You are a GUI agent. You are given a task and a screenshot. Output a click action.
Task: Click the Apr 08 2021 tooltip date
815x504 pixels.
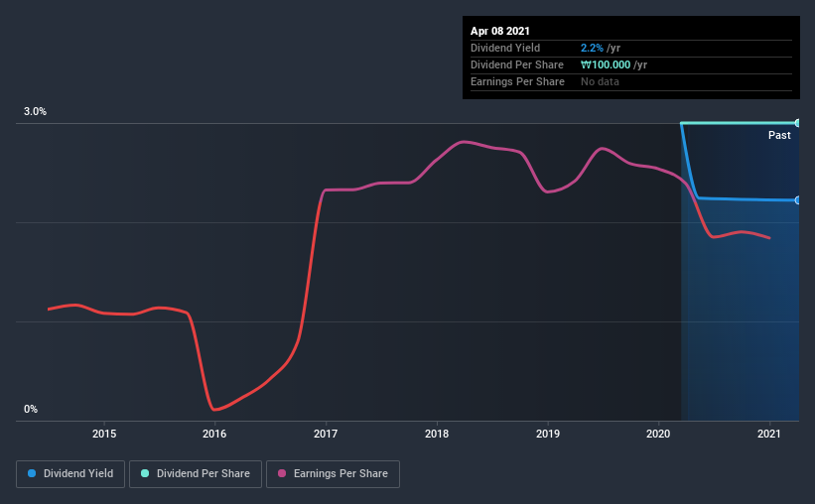(500, 31)
